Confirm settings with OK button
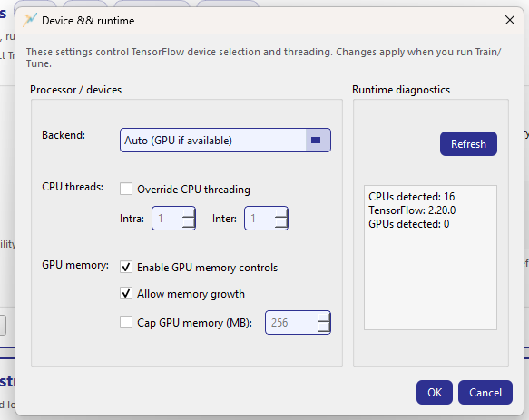 [x=435, y=393]
